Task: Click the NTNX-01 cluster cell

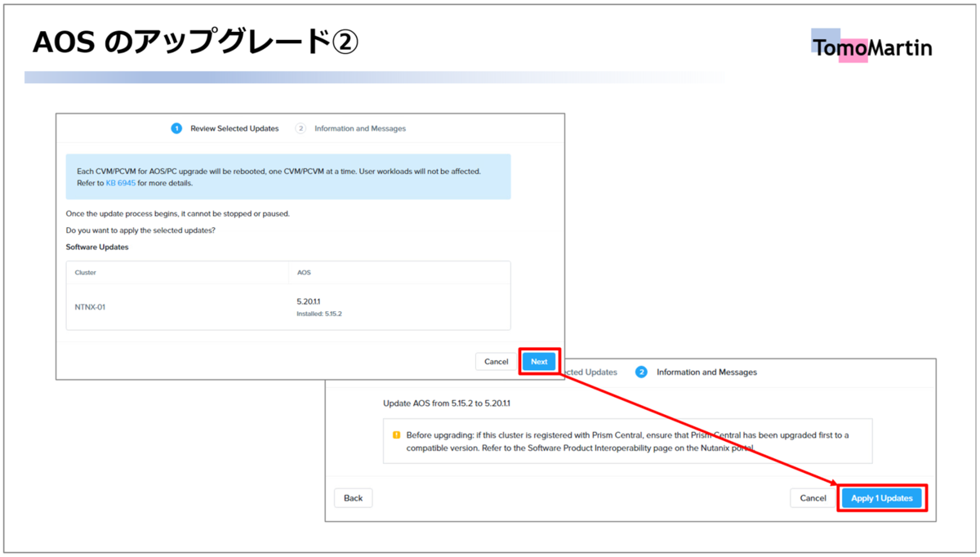Action: tap(90, 307)
